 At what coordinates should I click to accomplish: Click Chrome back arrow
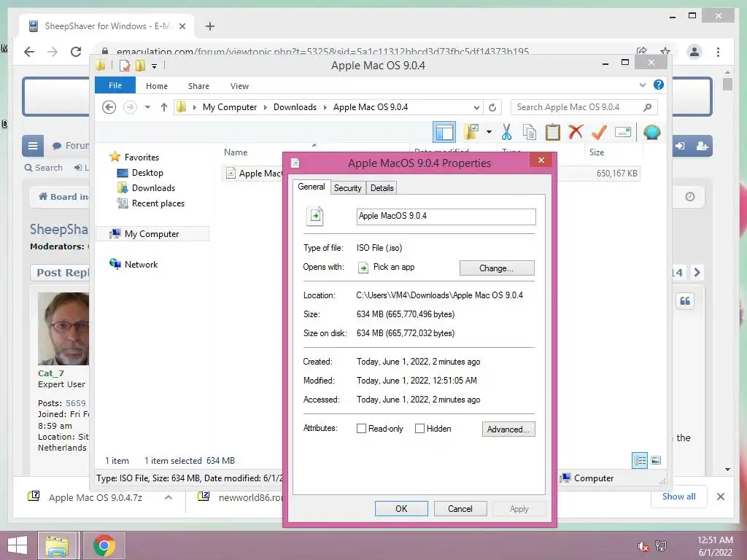pyautogui.click(x=29, y=52)
